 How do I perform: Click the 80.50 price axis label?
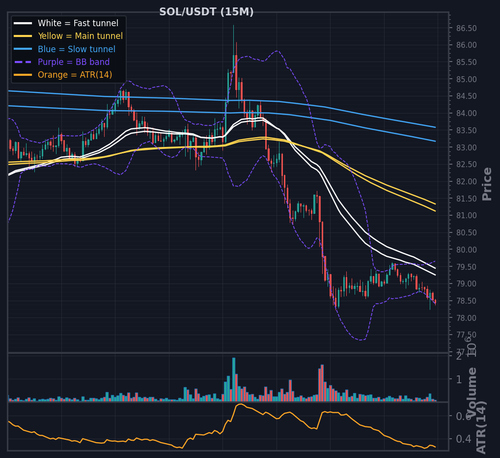click(466, 233)
